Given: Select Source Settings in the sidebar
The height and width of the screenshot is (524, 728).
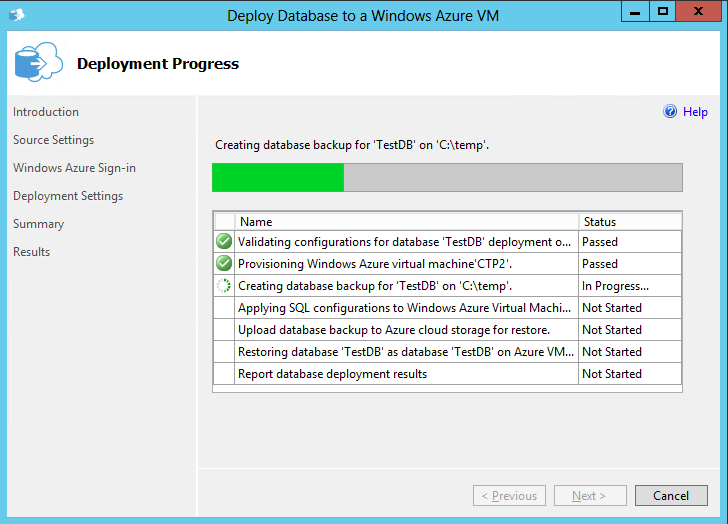Looking at the screenshot, I should tap(53, 140).
